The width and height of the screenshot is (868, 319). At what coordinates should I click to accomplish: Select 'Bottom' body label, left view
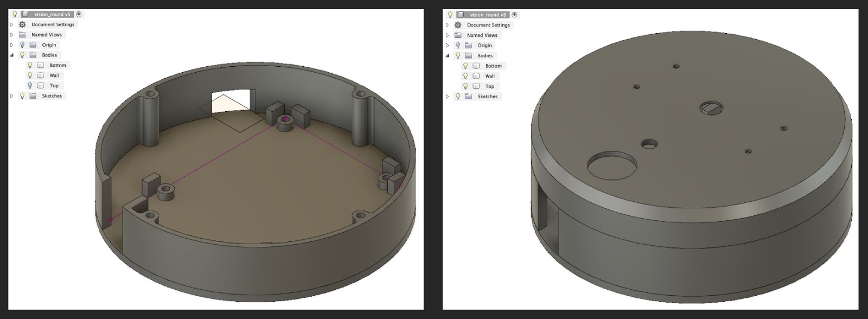(58, 65)
